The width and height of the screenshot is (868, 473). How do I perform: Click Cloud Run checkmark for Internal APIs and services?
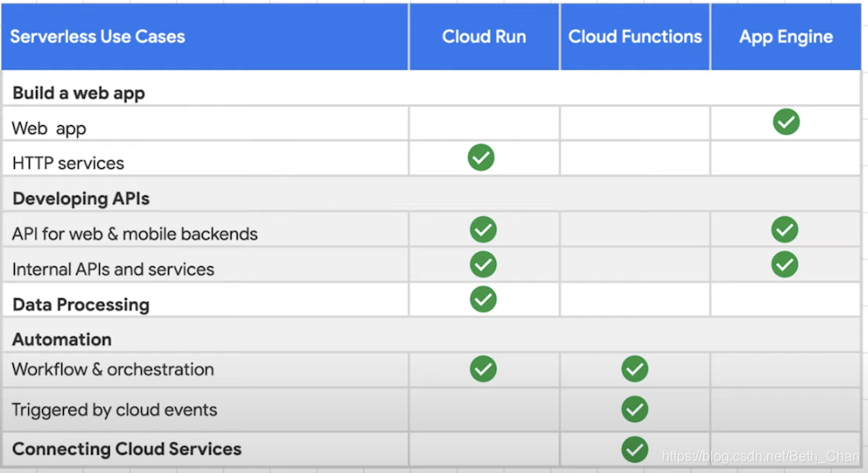[483, 265]
